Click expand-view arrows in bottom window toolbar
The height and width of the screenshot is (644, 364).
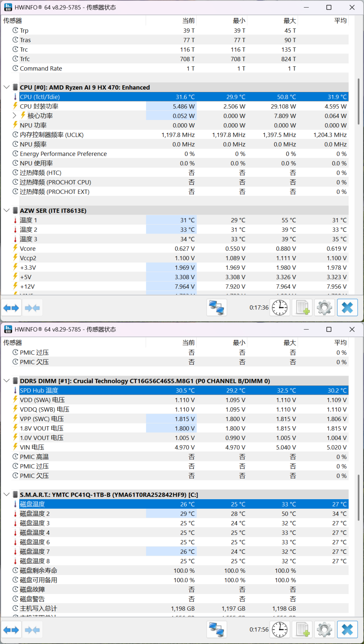(x=11, y=630)
